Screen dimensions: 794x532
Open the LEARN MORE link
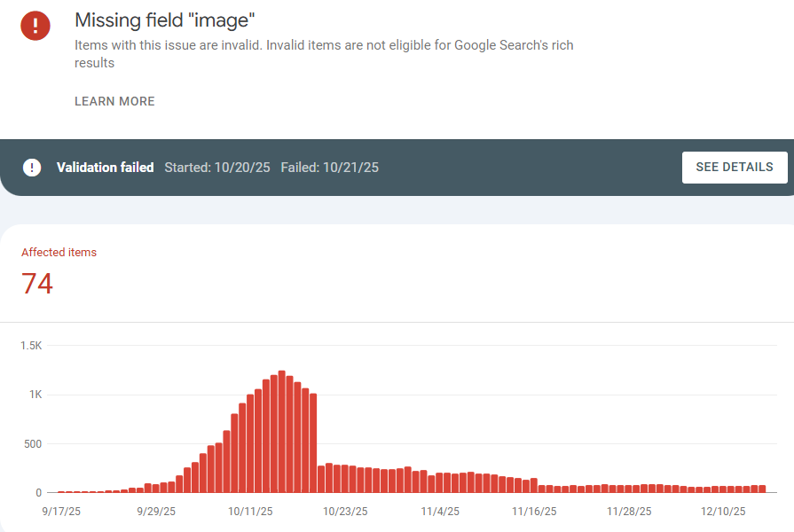[114, 101]
